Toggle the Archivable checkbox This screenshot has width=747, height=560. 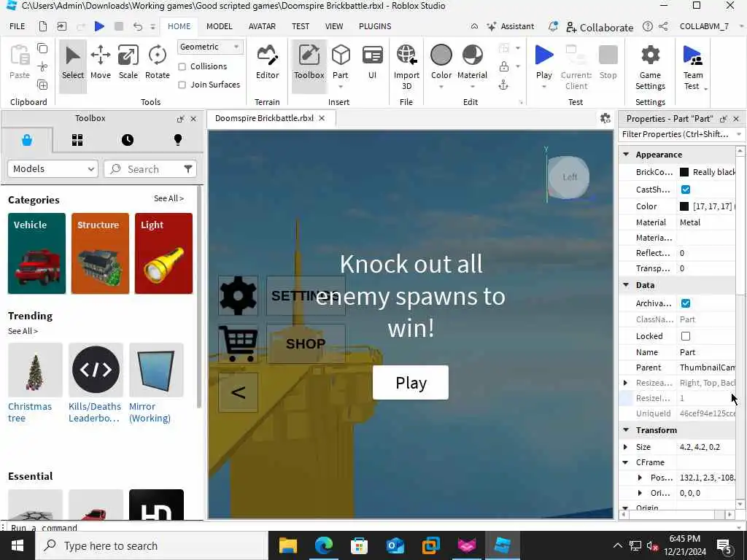(x=686, y=303)
